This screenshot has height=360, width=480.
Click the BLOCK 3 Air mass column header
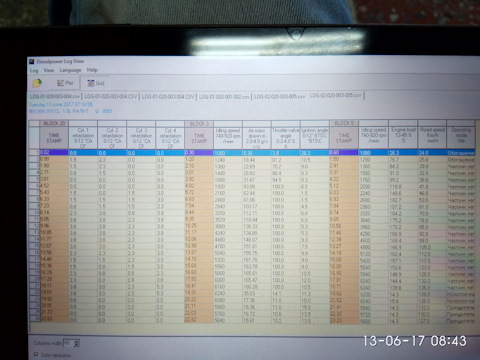[257, 138]
